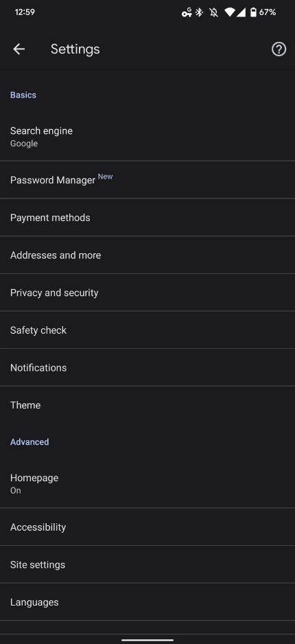Viewport: 295px width, 644px height.
Task: Open Notifications settings
Action: [x=147, y=367]
